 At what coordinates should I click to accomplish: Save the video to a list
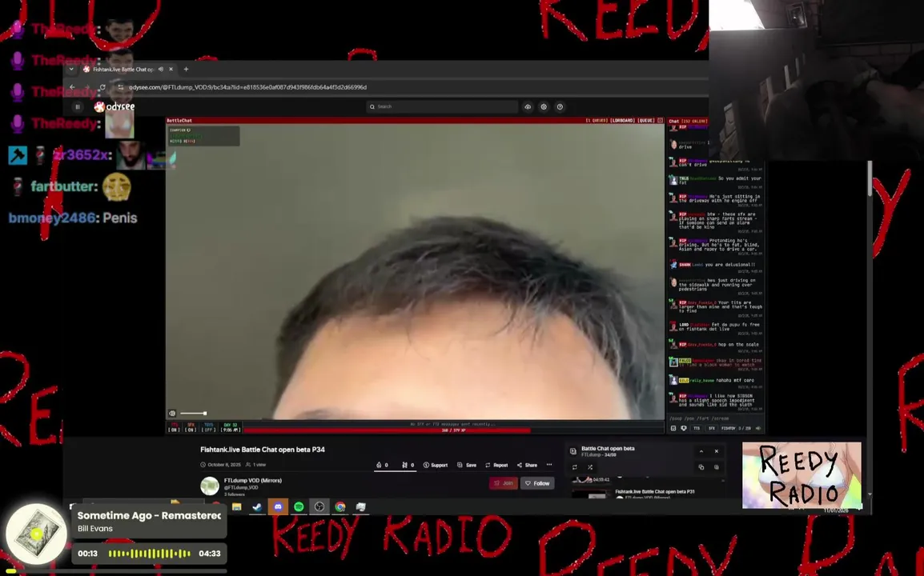click(x=467, y=465)
